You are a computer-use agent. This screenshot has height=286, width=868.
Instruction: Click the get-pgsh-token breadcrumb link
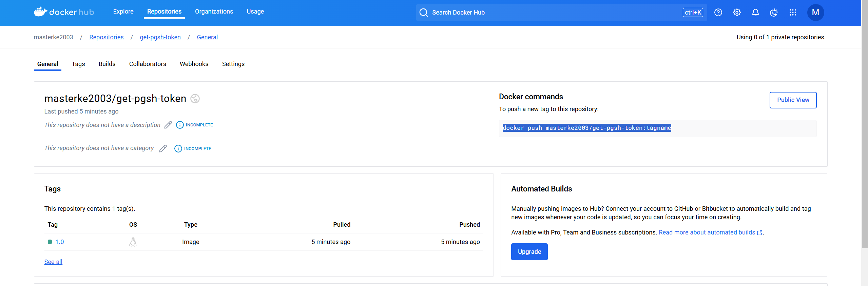[x=160, y=37]
